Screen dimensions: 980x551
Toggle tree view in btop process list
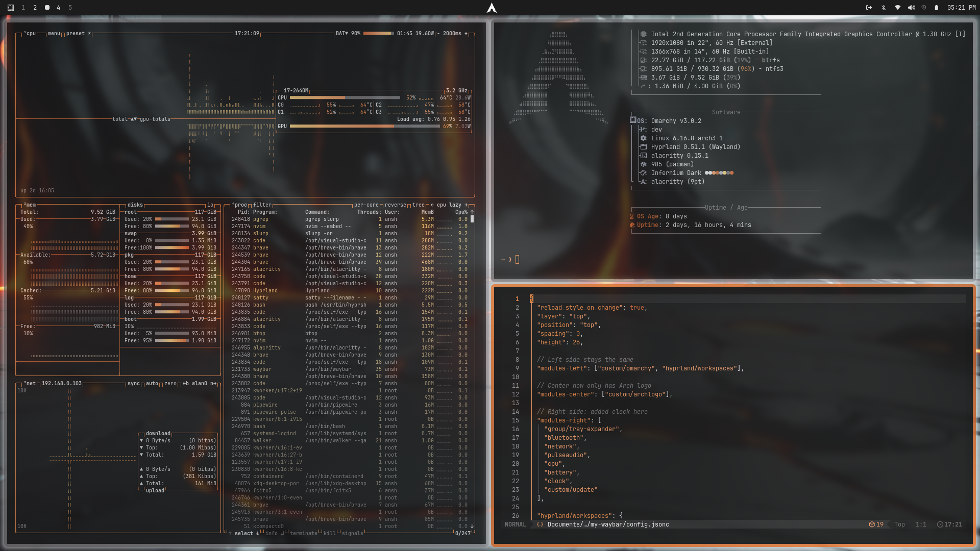click(x=418, y=205)
